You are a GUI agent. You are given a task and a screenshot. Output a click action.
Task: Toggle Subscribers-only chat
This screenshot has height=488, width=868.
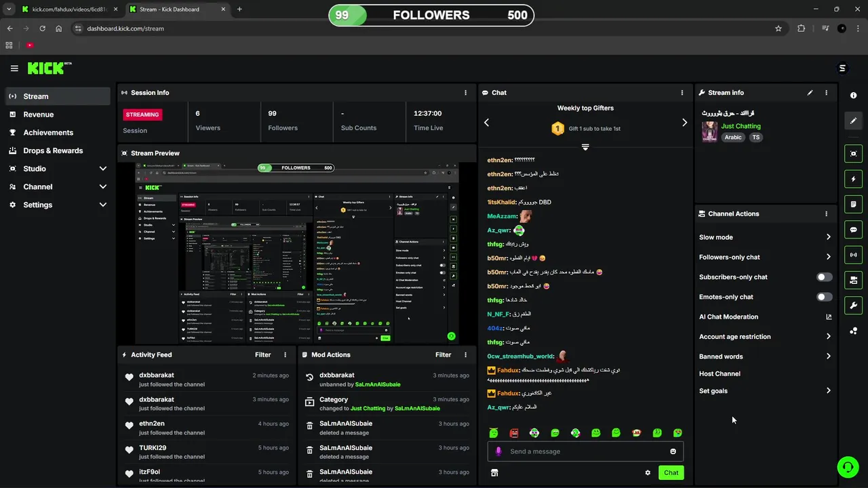[x=824, y=277]
